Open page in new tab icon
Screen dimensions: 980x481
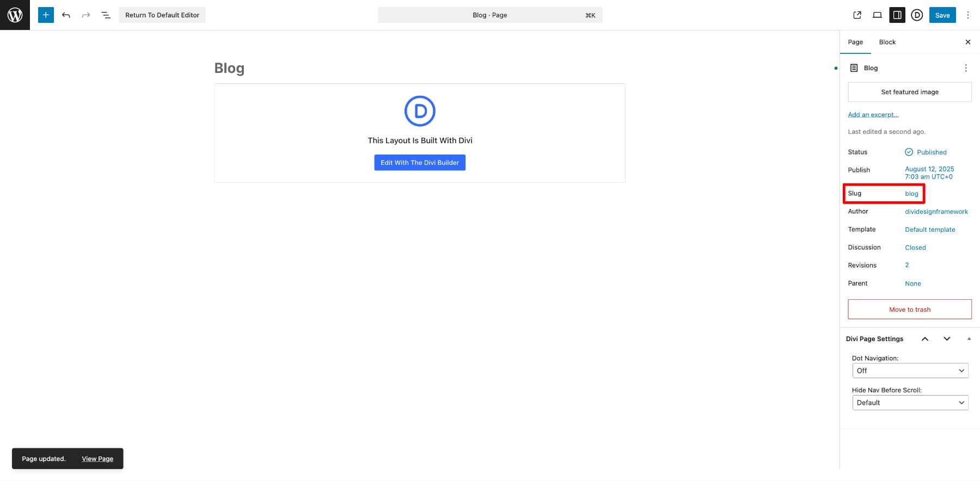[857, 15]
